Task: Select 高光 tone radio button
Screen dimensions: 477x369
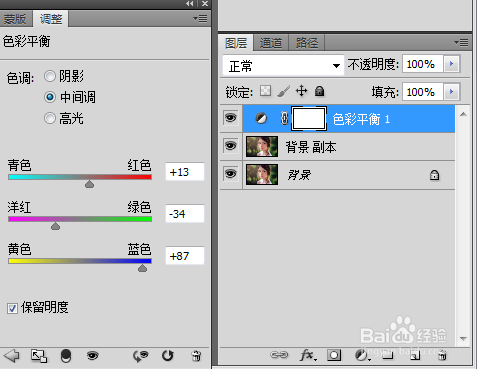Action: click(x=50, y=118)
